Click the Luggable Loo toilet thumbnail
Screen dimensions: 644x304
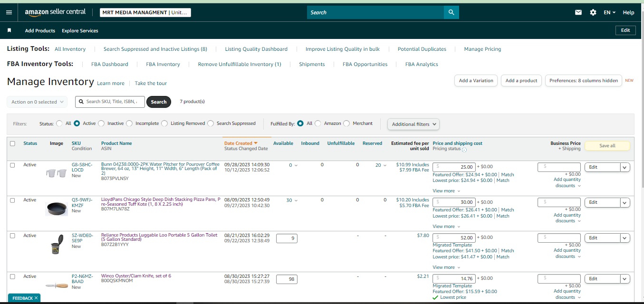coord(57,244)
